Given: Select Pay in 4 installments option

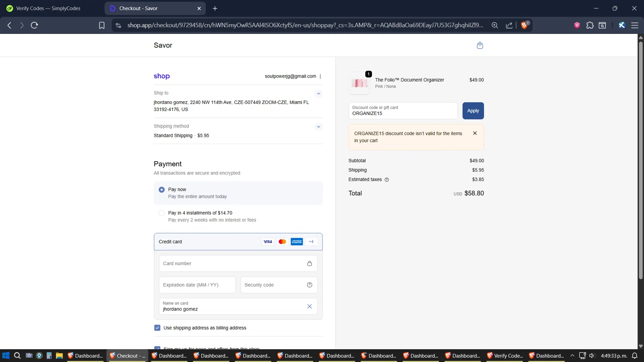Looking at the screenshot, I should click(161, 213).
